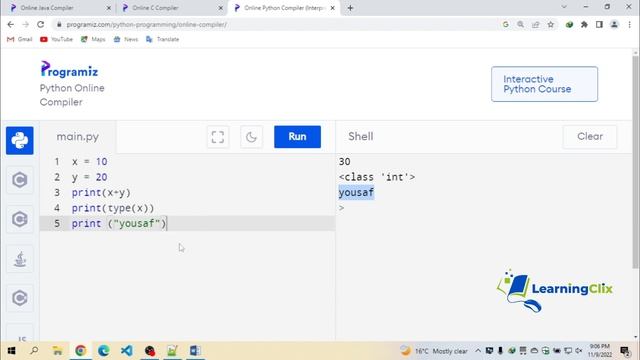Screen dimensions: 640x360
Task: Switch to the Online C Compiler tab
Action: click(171, 8)
